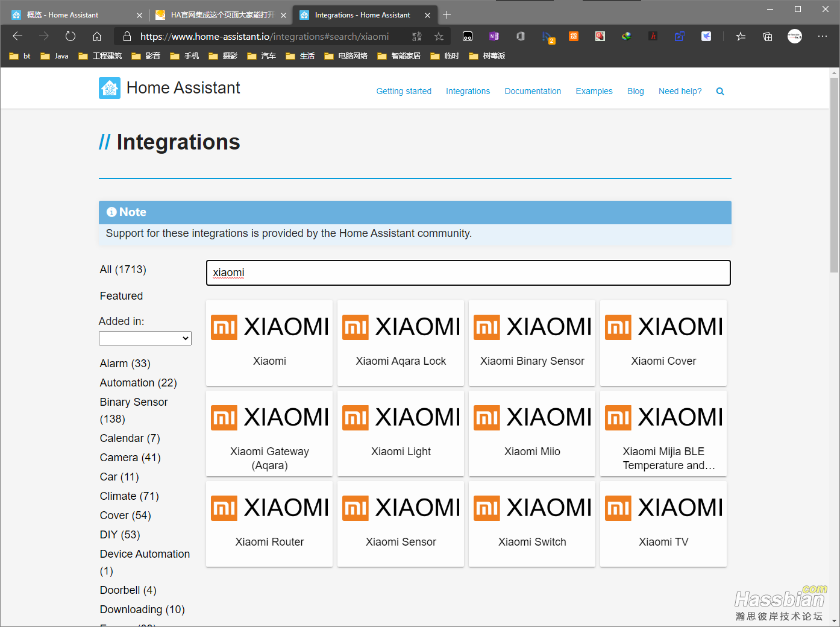This screenshot has height=627, width=840.
Task: Open Documentation in site menu
Action: pos(533,91)
